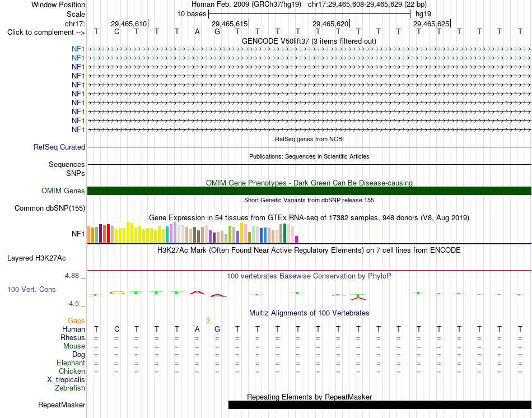Click the GTEx NF1 expression bar chart
The width and height of the screenshot is (532, 418).
click(193, 233)
